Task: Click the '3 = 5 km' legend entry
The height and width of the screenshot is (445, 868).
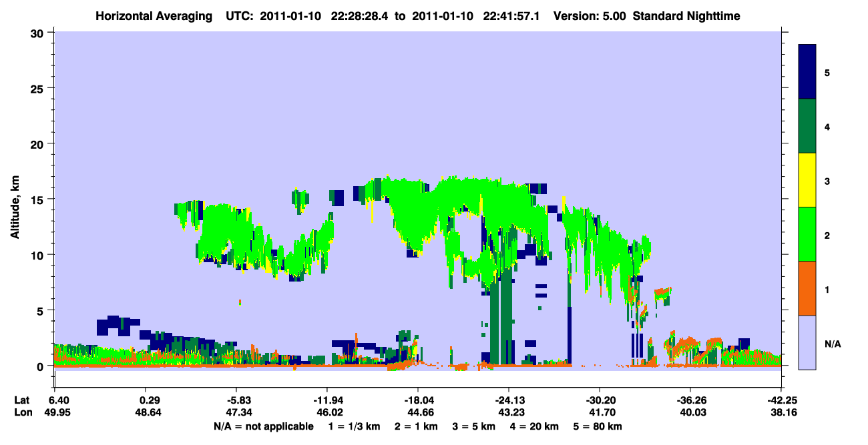Action: tap(474, 426)
